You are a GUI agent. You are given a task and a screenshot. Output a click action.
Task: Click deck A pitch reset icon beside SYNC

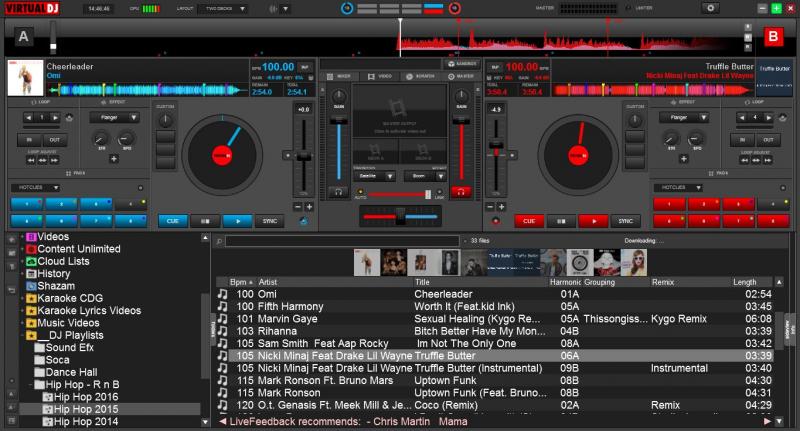(x=304, y=221)
